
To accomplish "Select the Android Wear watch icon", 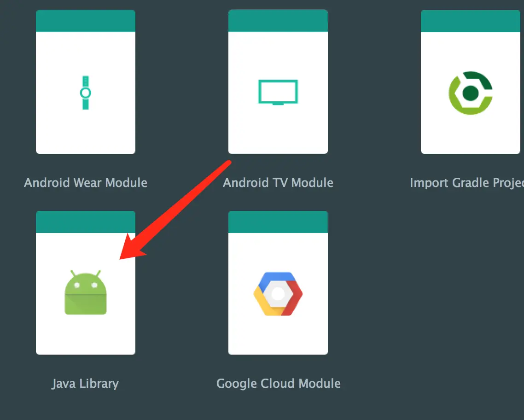I will click(86, 93).
